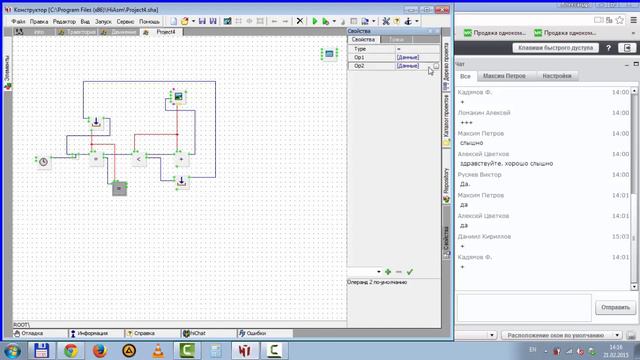This screenshot has height=360, width=640.
Task: Open VLC media player from the taskbar
Action: (158, 350)
